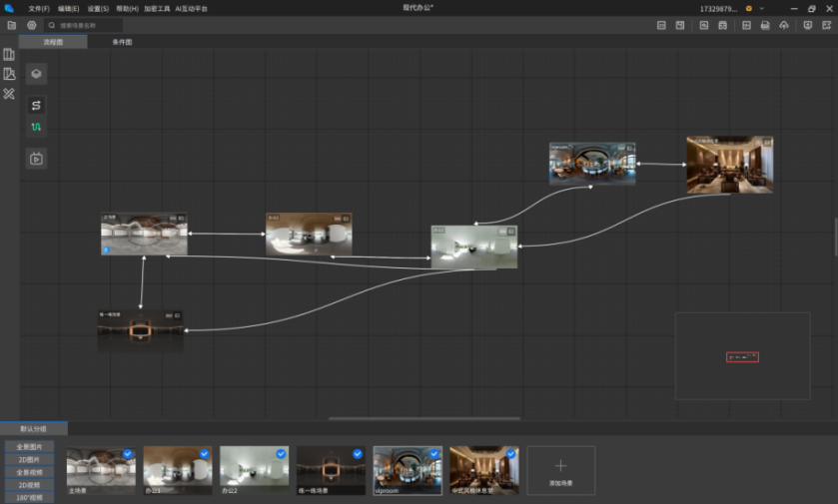Toggle the checkmark on 主场景 thumbnail

[128, 453]
